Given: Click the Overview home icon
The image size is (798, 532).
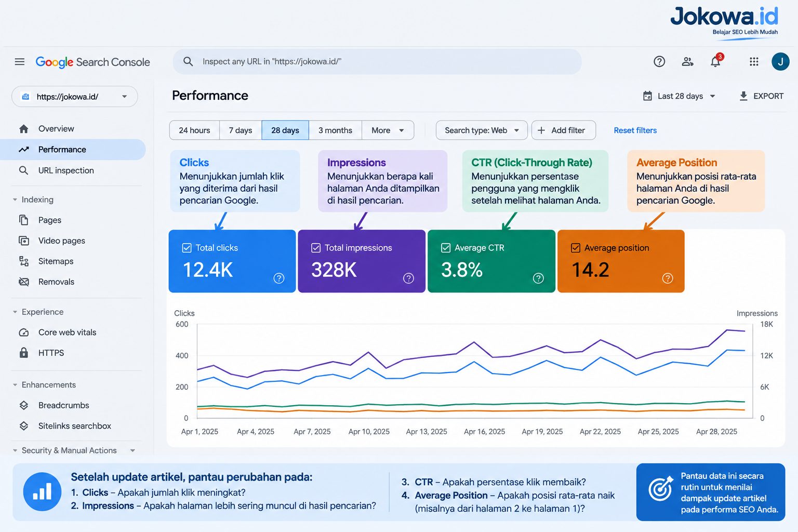Looking at the screenshot, I should tap(23, 129).
